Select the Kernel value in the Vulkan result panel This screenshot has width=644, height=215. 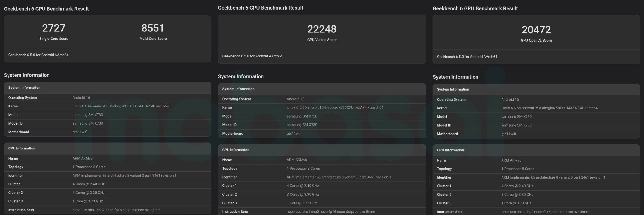(x=335, y=107)
